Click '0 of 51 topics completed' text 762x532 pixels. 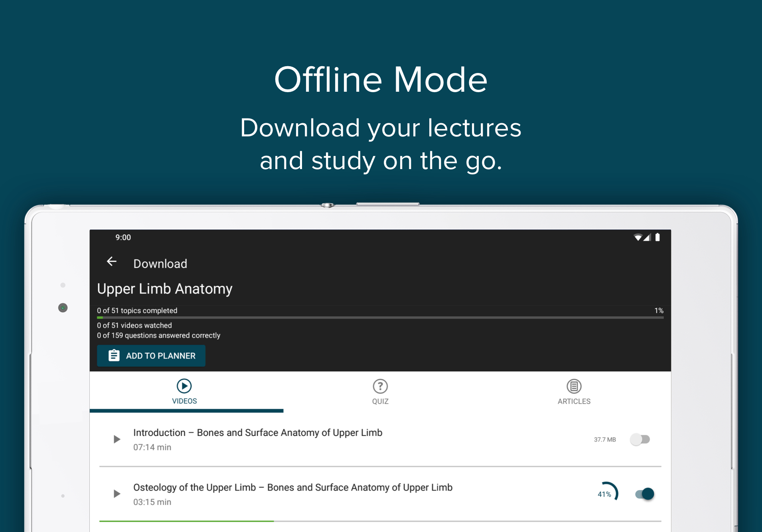137,310
